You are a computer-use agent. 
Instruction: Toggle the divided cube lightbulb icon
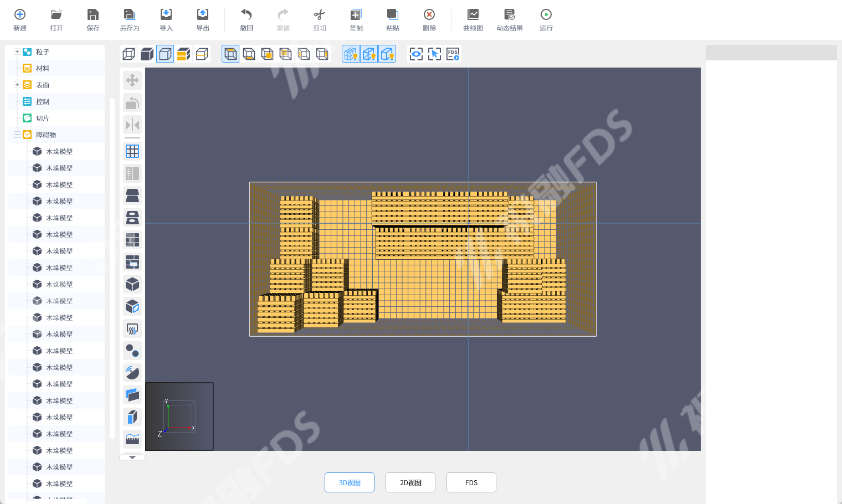pyautogui.click(x=369, y=54)
